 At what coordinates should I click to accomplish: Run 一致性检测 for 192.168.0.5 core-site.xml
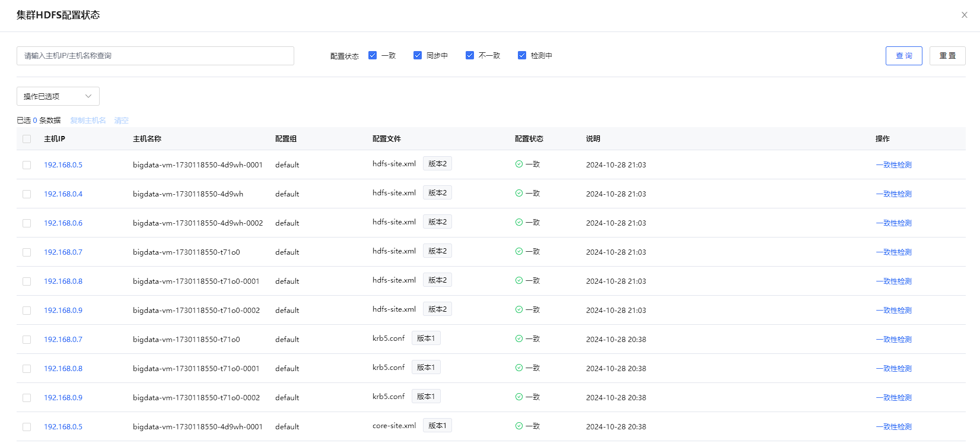tap(893, 427)
